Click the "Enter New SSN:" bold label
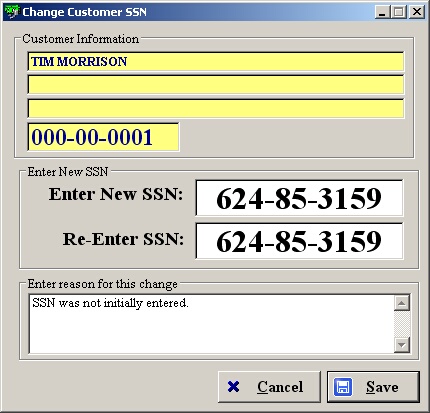Image resolution: width=430 pixels, height=413 pixels. tap(116, 194)
